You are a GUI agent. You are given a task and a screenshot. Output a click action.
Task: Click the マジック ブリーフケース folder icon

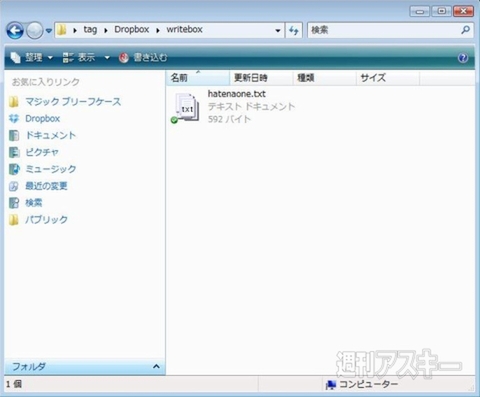[14, 102]
